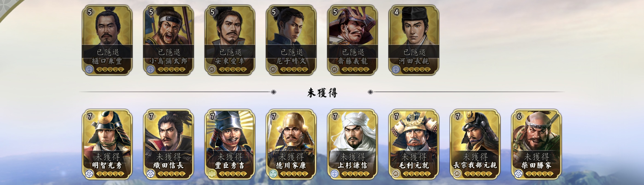Click 群 faction badge on 毛利元就 card
The width and height of the screenshot is (644, 185).
tap(396, 173)
